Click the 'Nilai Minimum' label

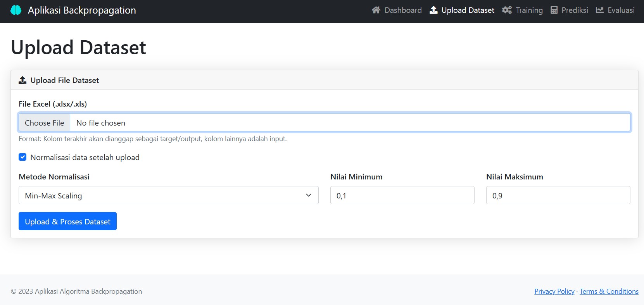click(x=356, y=177)
